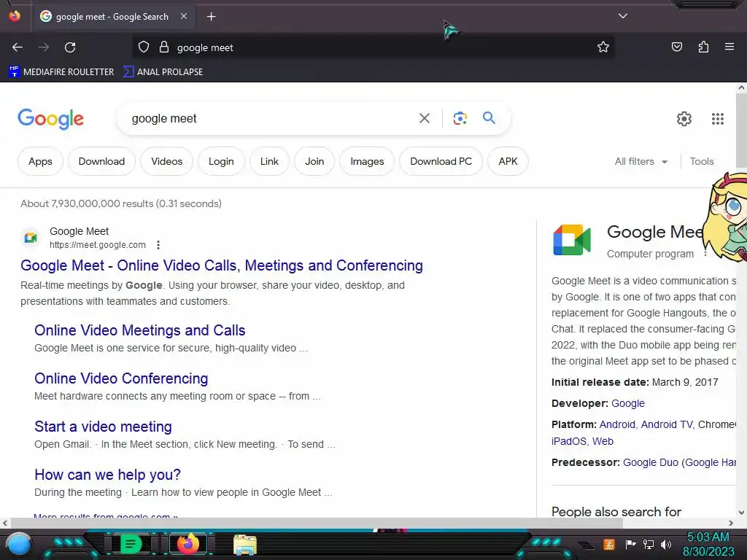Select the Join filter chip
Viewport: 747px width, 560px height.
click(x=314, y=161)
